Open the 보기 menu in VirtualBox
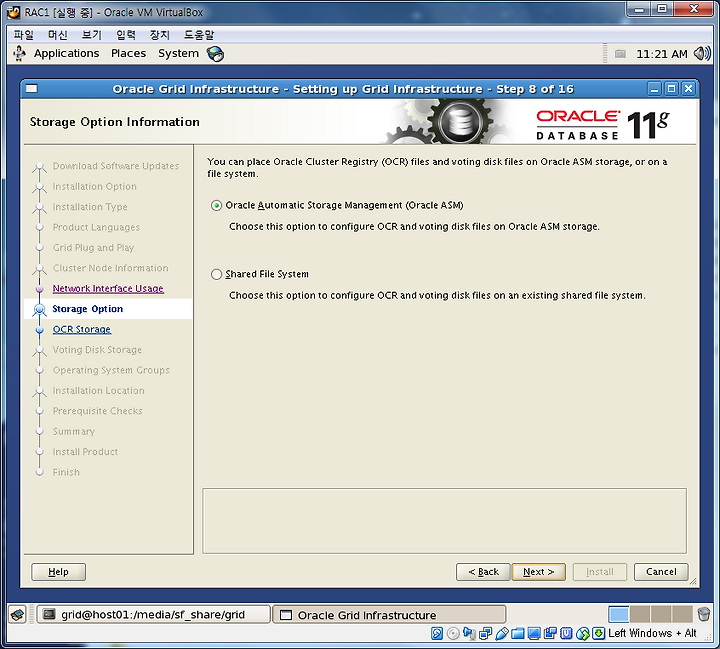Viewport: 720px width, 649px height. point(91,34)
